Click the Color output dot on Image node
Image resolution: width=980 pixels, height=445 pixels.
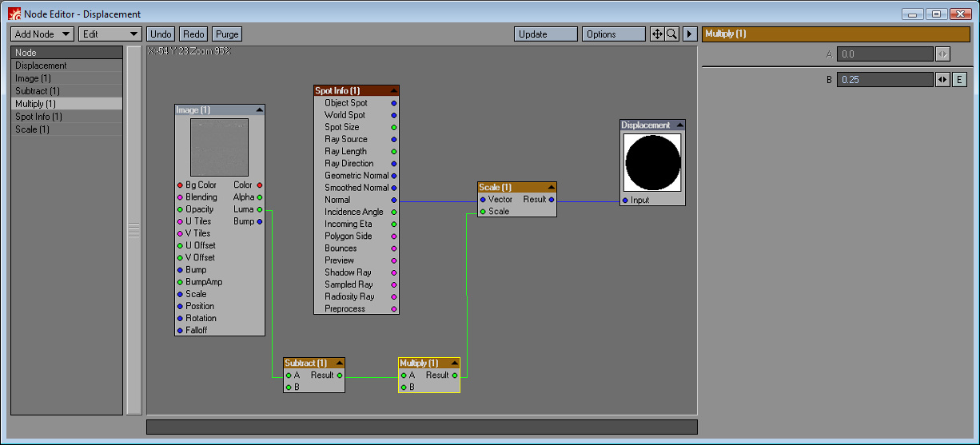[260, 185]
